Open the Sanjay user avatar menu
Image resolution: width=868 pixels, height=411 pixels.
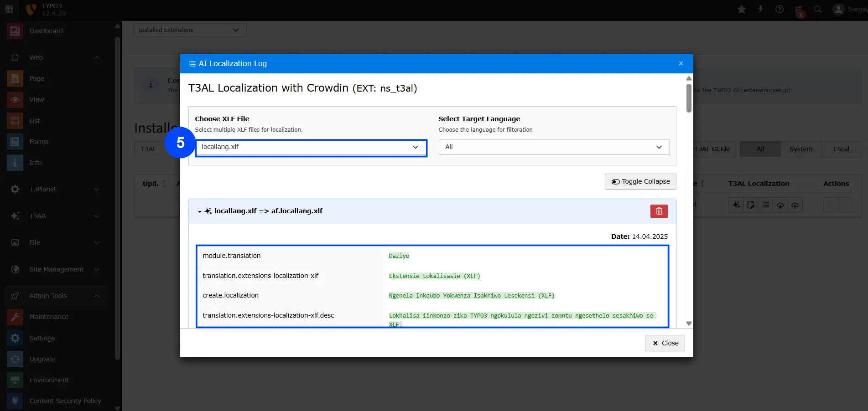[849, 10]
